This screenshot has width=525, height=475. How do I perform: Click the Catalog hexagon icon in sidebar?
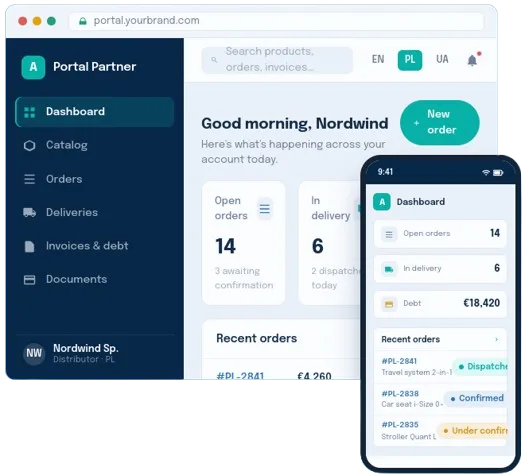click(x=29, y=146)
